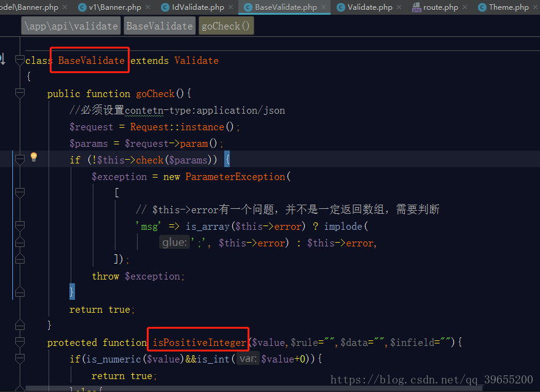Click the throw keyword
The image size is (540, 392).
click(x=106, y=276)
